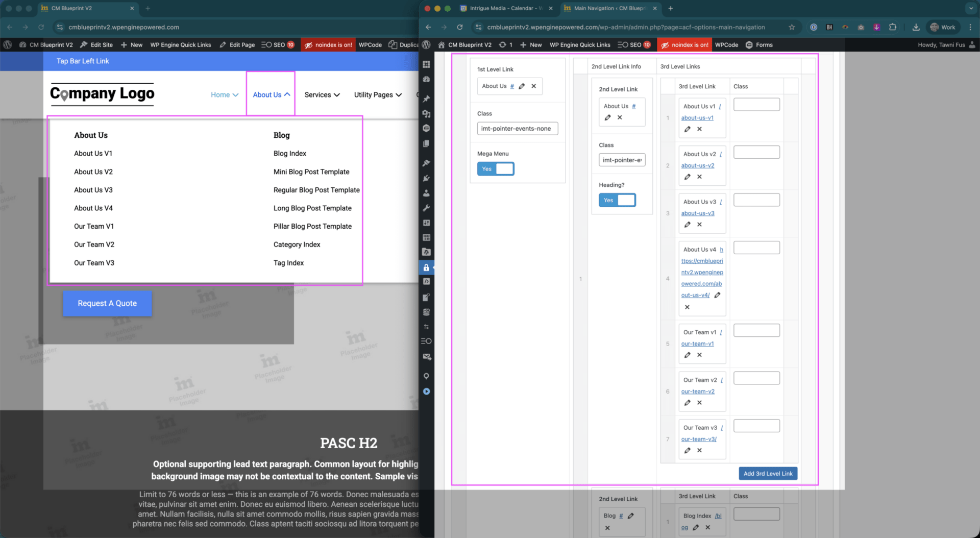Remove the Our Team v1 link with X icon
Viewport: 980px width, 538px height.
699,355
